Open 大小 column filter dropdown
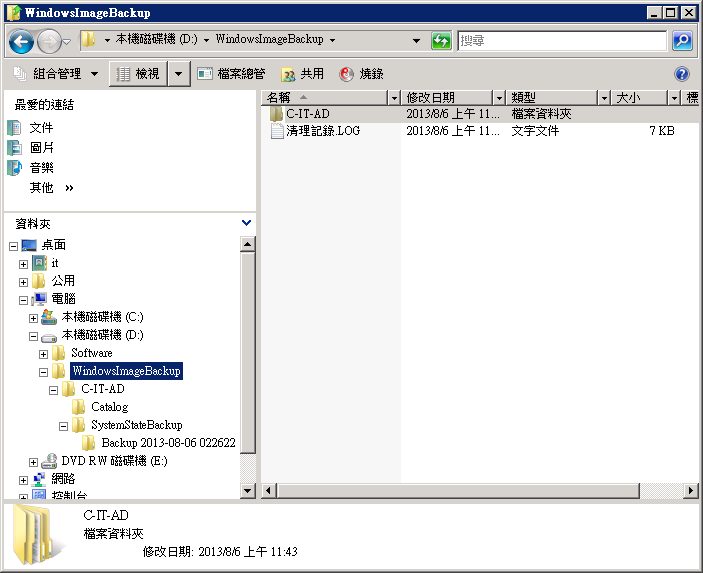The height and width of the screenshot is (573, 703). click(674, 97)
